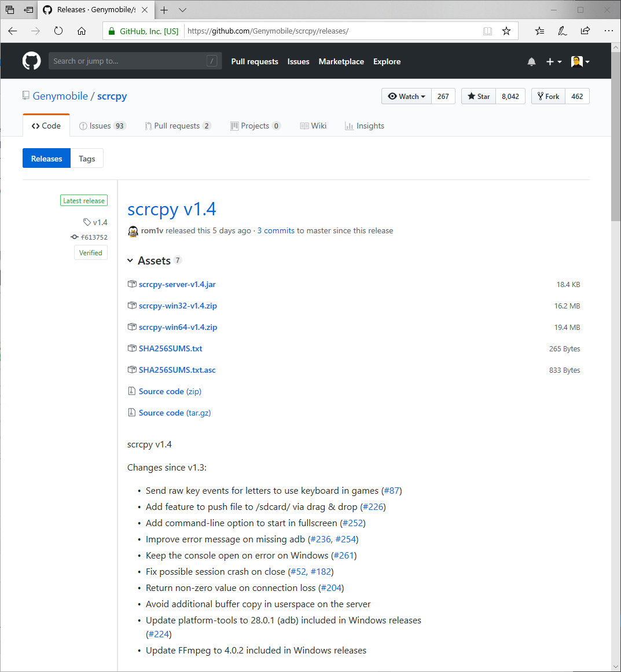Image resolution: width=621 pixels, height=672 pixels.
Task: Open the user profile avatar menu
Action: point(580,62)
